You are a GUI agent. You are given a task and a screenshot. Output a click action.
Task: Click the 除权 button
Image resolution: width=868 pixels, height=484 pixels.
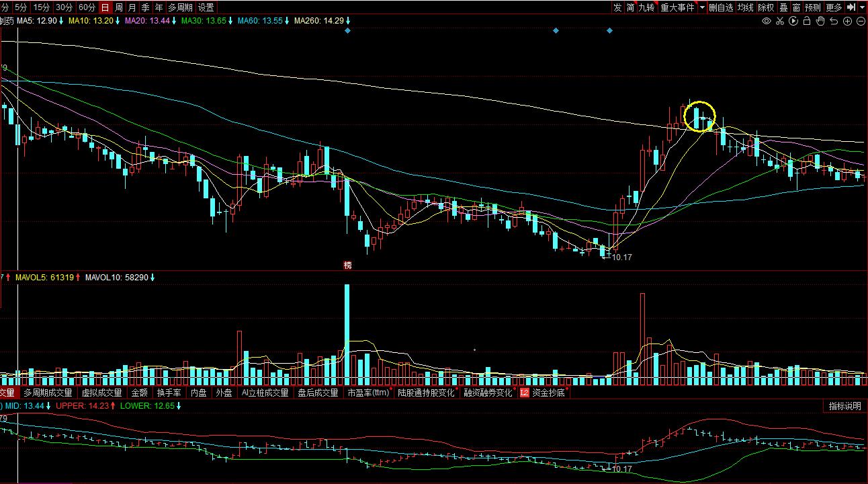pos(766,7)
